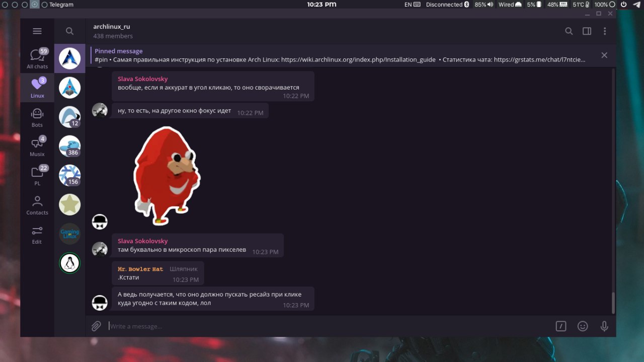
Task: Select the Linux chat folder
Action: point(37,88)
